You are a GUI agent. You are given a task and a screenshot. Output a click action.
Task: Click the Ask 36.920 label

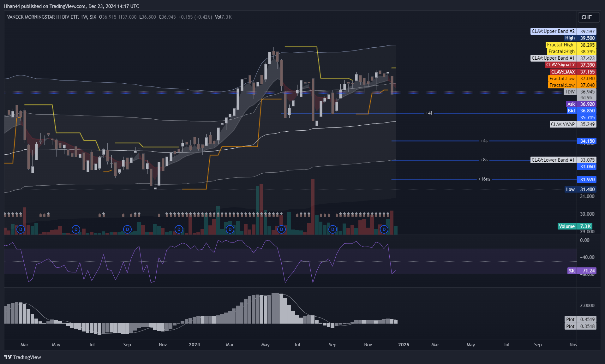click(x=581, y=104)
